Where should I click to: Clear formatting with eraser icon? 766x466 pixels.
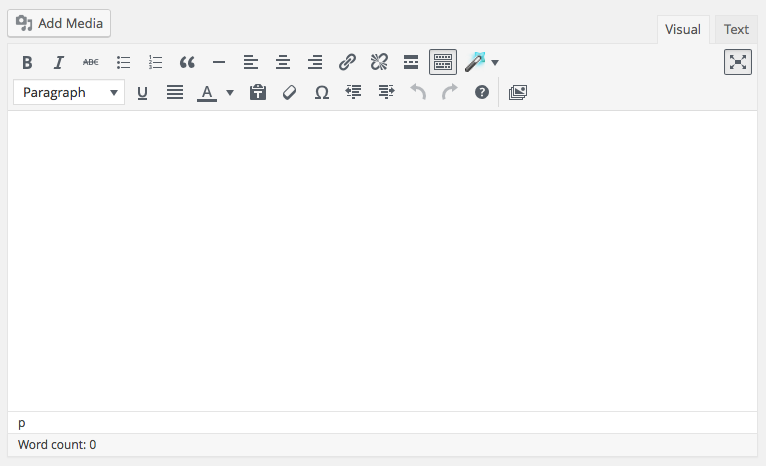pyautogui.click(x=290, y=92)
